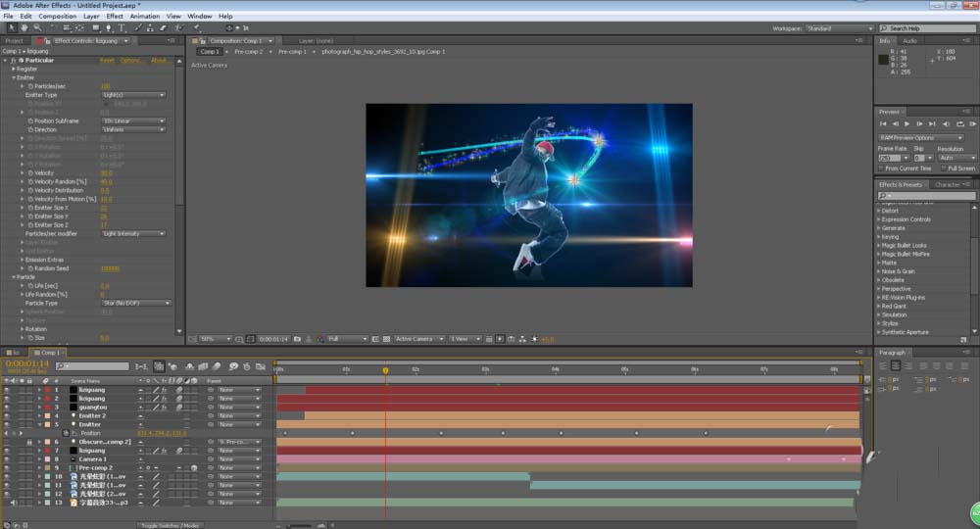The image size is (980, 529).
Task: Click RAM preview button
Action: pyautogui.click(x=972, y=123)
